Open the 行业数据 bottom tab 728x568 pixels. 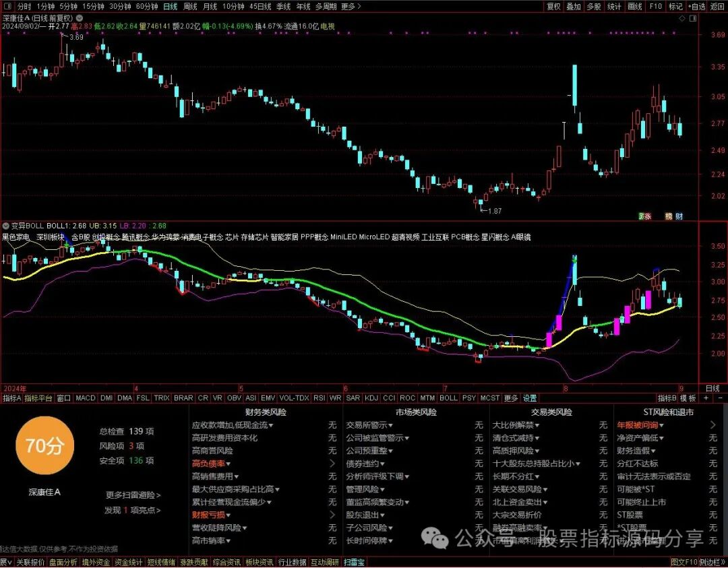[293, 563]
